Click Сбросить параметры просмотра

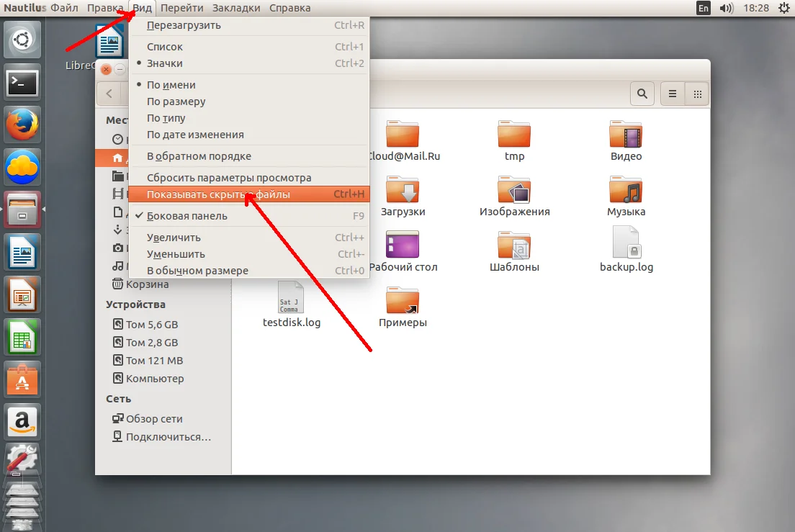(249, 178)
